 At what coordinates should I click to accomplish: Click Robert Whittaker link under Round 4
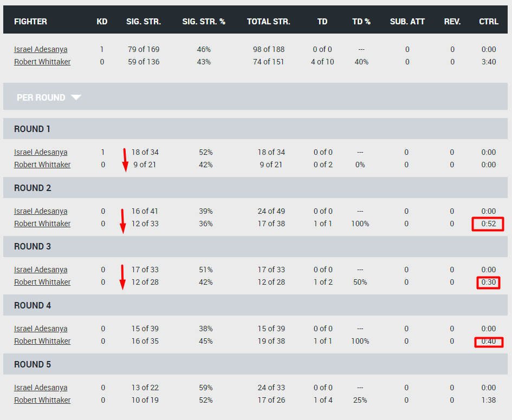coord(42,341)
